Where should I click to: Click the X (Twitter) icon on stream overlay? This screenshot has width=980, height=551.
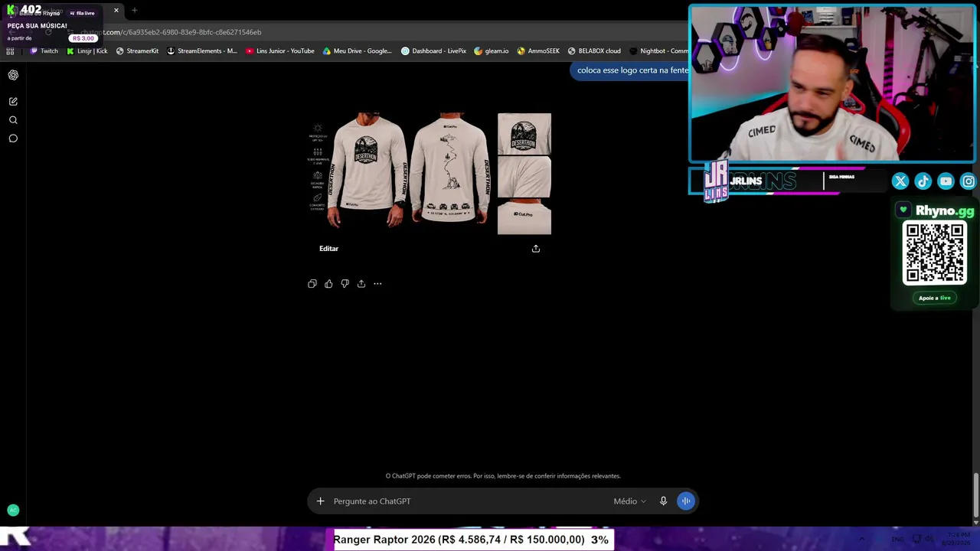[x=900, y=181]
